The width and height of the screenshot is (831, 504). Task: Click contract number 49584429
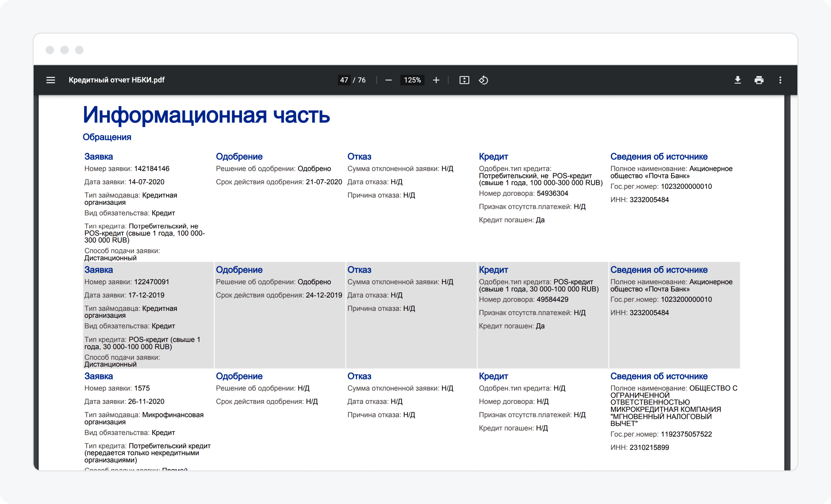(x=552, y=299)
